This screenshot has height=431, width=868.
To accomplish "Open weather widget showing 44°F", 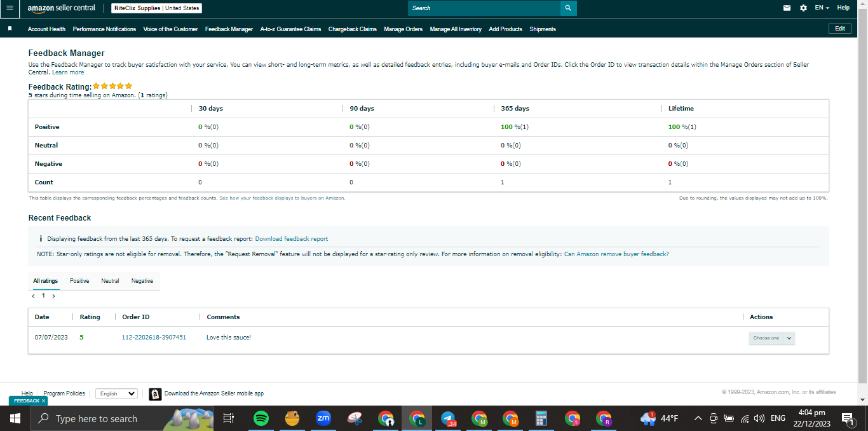I will tap(660, 418).
